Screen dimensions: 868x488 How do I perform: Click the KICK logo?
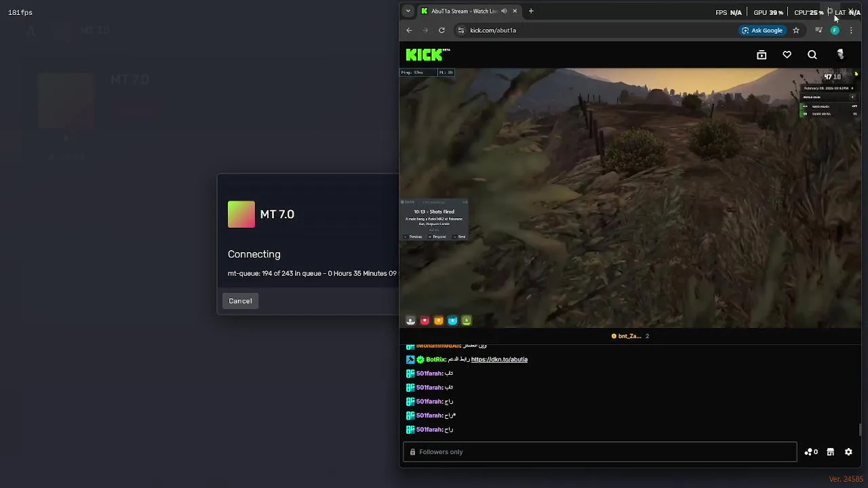[x=427, y=55]
